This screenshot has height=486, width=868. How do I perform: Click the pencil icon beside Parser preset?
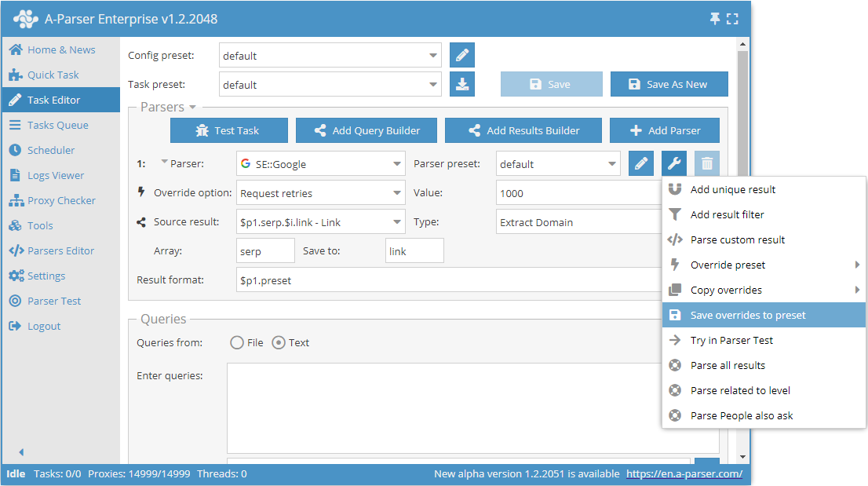[x=641, y=164]
